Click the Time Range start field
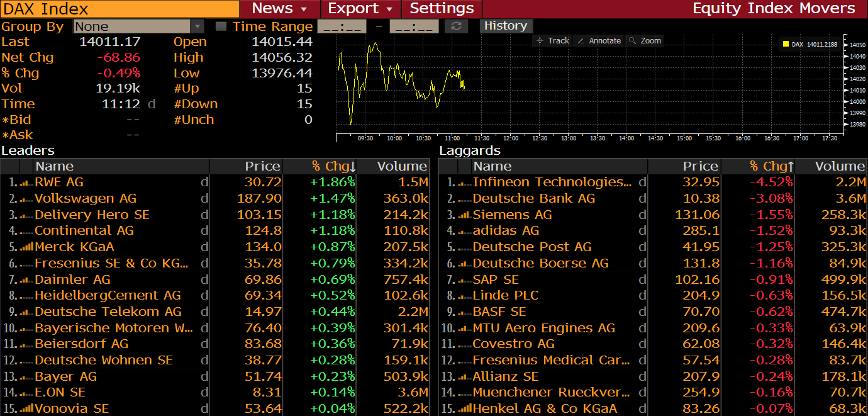The width and height of the screenshot is (868, 416). tap(342, 26)
